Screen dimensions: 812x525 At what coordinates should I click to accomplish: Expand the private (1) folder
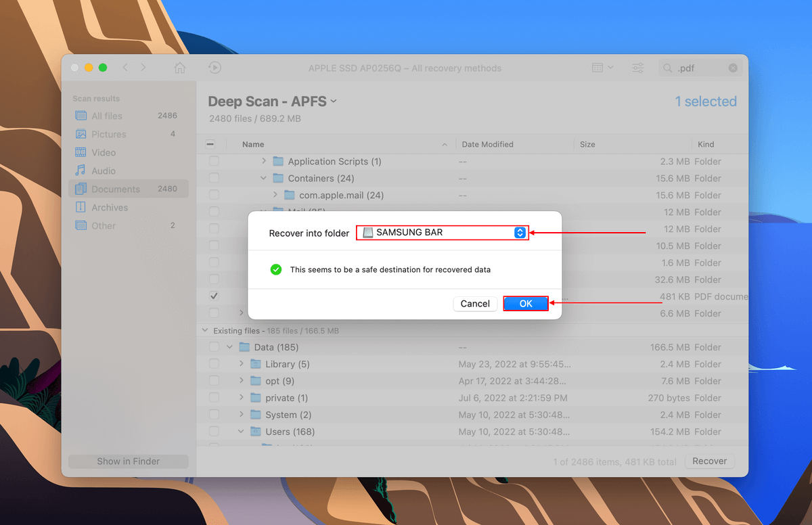(x=242, y=398)
